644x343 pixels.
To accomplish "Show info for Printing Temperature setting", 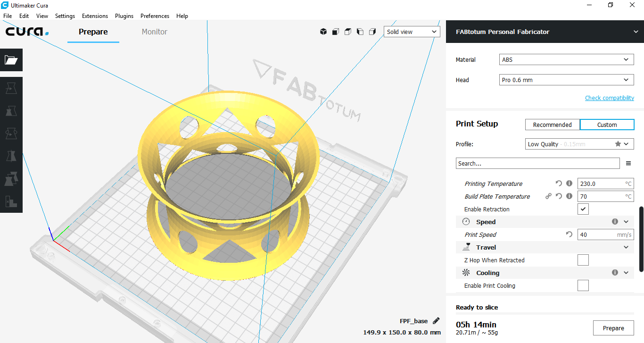I will 569,184.
